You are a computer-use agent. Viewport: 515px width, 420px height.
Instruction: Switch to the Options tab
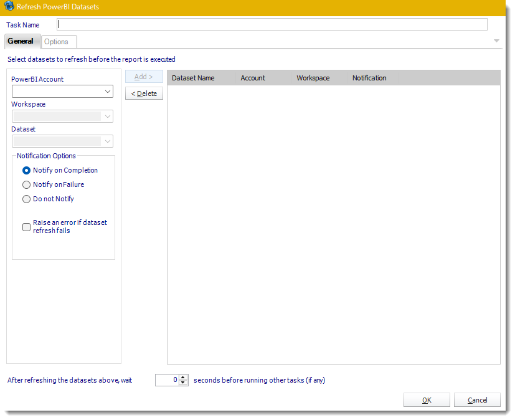click(x=57, y=42)
